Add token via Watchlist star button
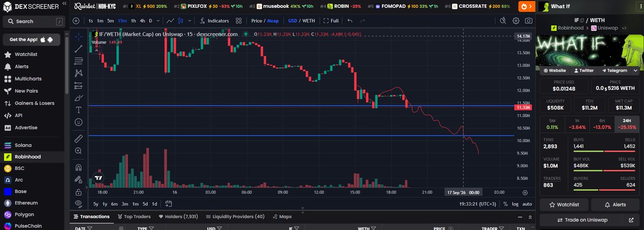Image resolution: width=644 pixels, height=230 pixels. (564, 205)
